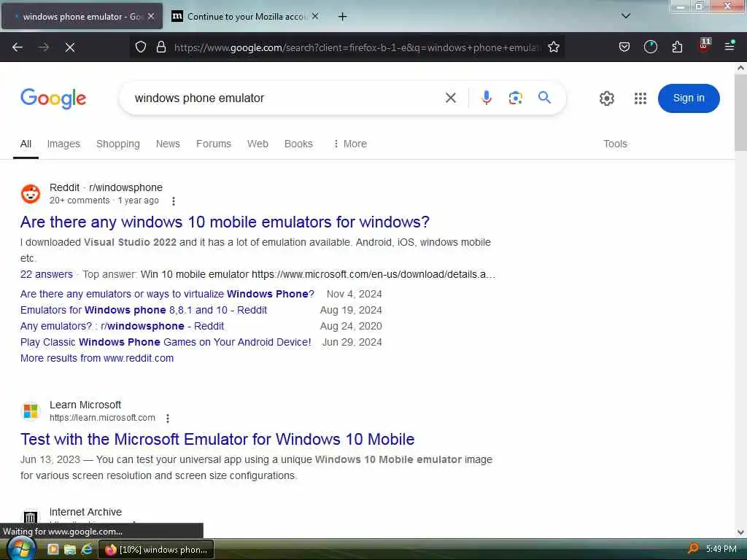Open the Tools options
This screenshot has height=560, width=747.
615,144
